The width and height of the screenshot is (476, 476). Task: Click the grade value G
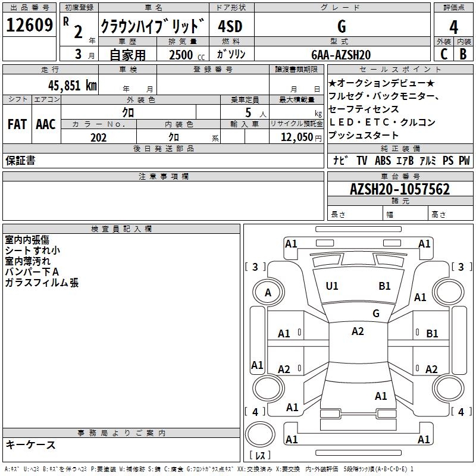[342, 26]
